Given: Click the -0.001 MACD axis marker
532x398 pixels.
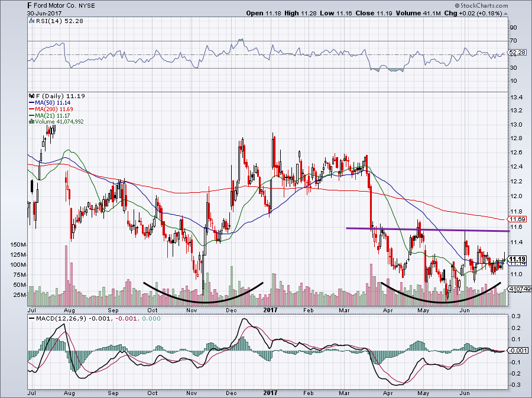Looking at the screenshot, I should pos(518,351).
